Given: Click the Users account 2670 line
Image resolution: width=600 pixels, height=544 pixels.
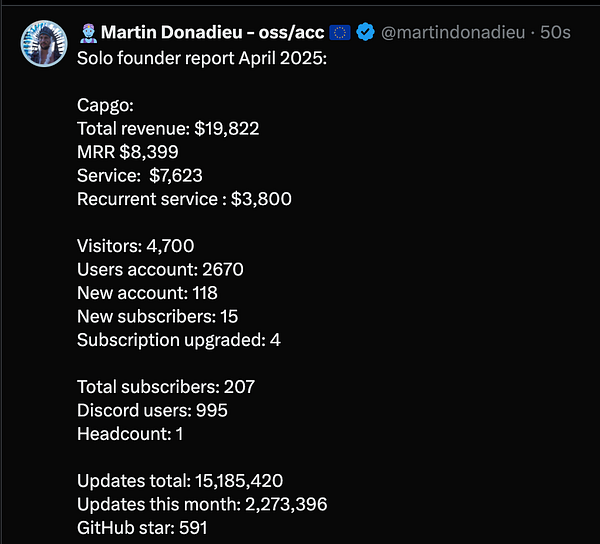Looking at the screenshot, I should point(160,269).
